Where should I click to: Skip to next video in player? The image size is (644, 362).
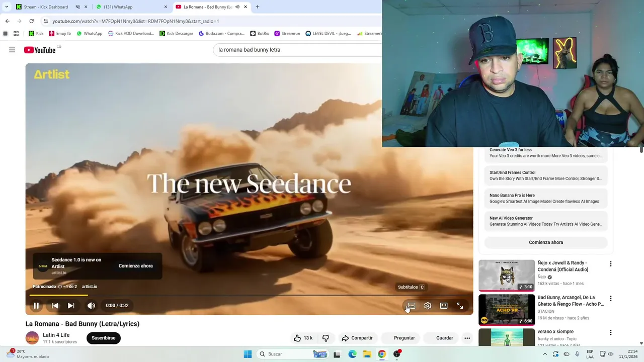click(x=71, y=305)
